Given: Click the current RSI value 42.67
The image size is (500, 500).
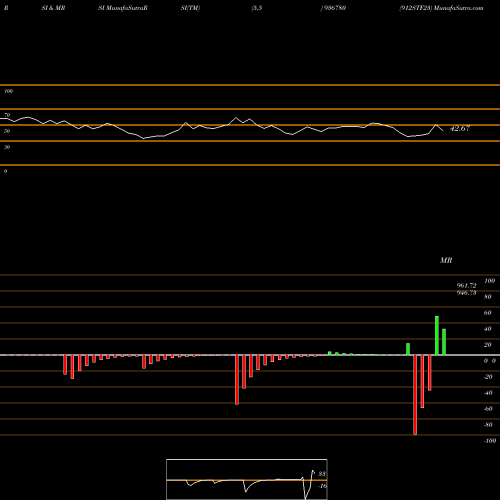Looking at the screenshot, I should pyautogui.click(x=460, y=128).
